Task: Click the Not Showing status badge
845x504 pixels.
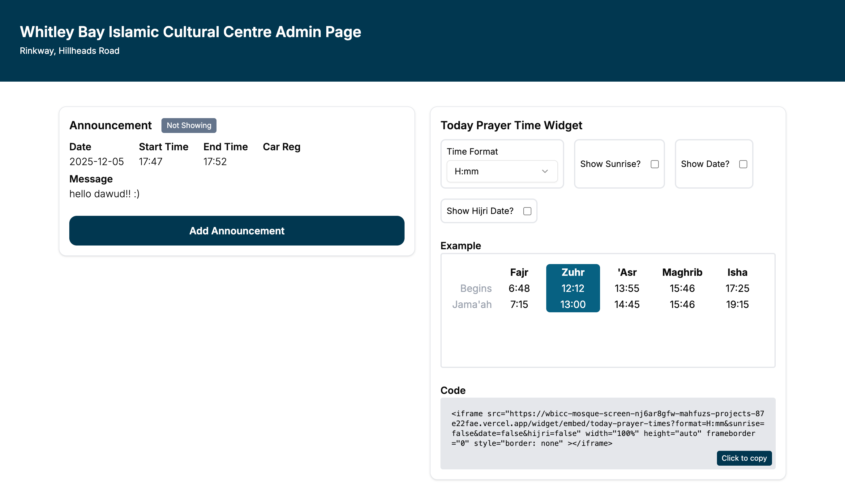Action: tap(189, 125)
